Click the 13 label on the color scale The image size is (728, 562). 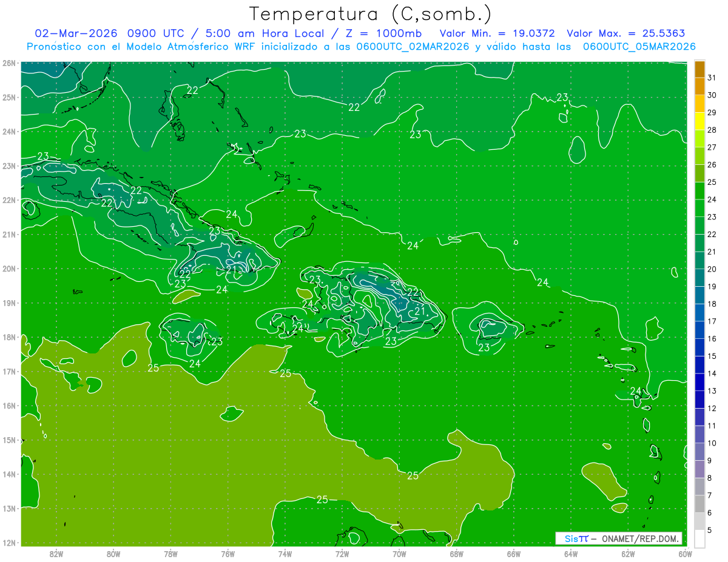712,391
